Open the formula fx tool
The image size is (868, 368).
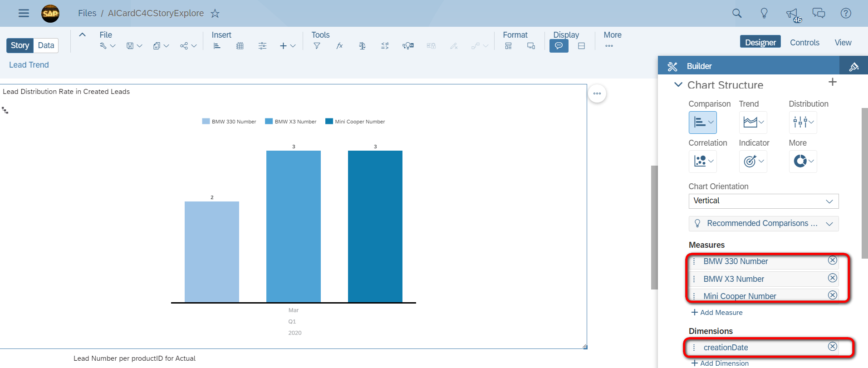point(339,46)
